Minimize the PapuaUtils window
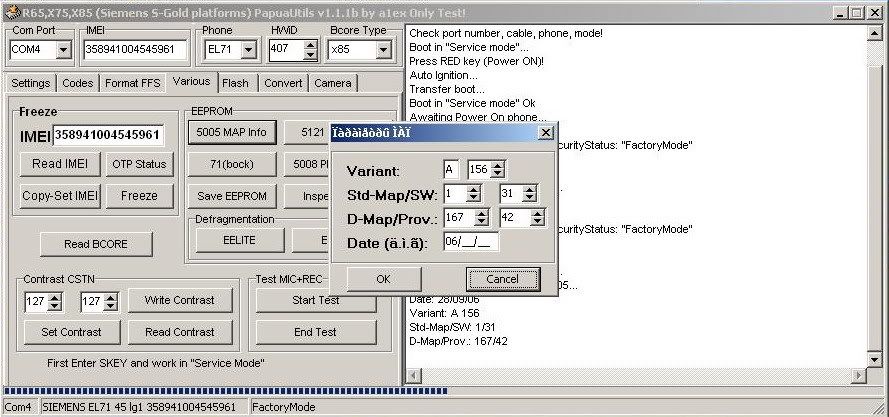This screenshot has height=417, width=889. pyautogui.click(x=841, y=12)
